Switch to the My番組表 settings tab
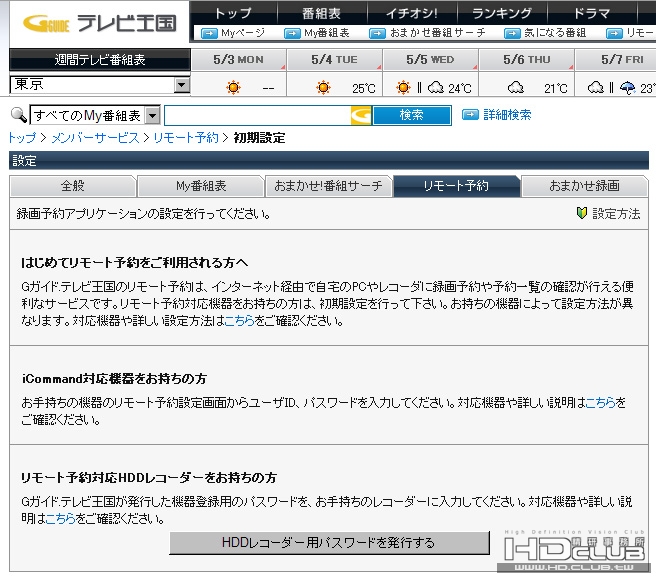Viewport: 656px width, 578px height. tap(201, 186)
